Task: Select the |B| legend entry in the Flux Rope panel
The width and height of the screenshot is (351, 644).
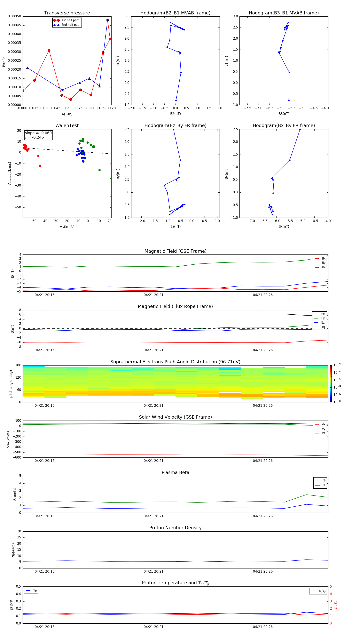Action: pyautogui.click(x=320, y=327)
